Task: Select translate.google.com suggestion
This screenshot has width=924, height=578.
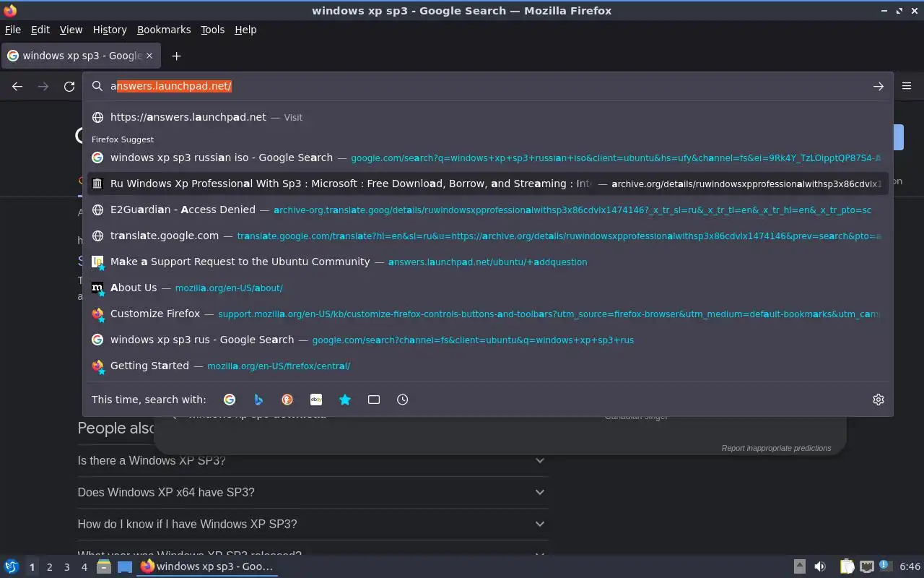Action: pos(487,236)
